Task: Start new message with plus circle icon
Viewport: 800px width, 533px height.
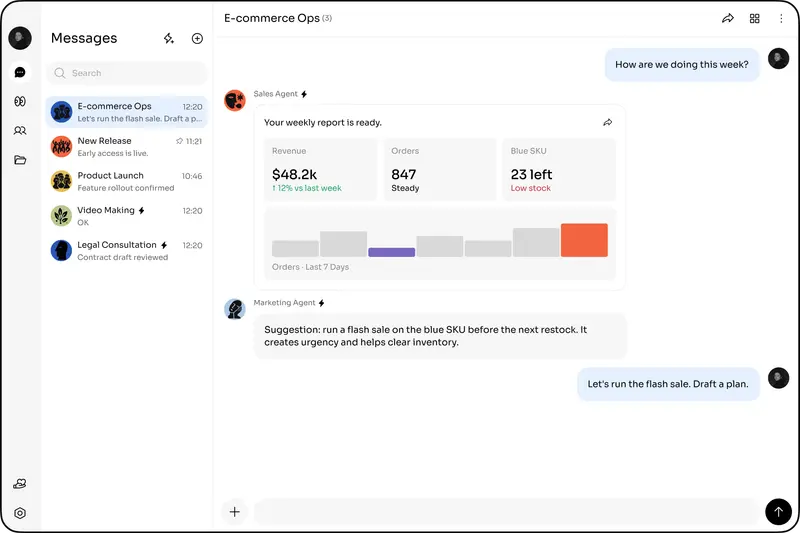Action: point(197,38)
